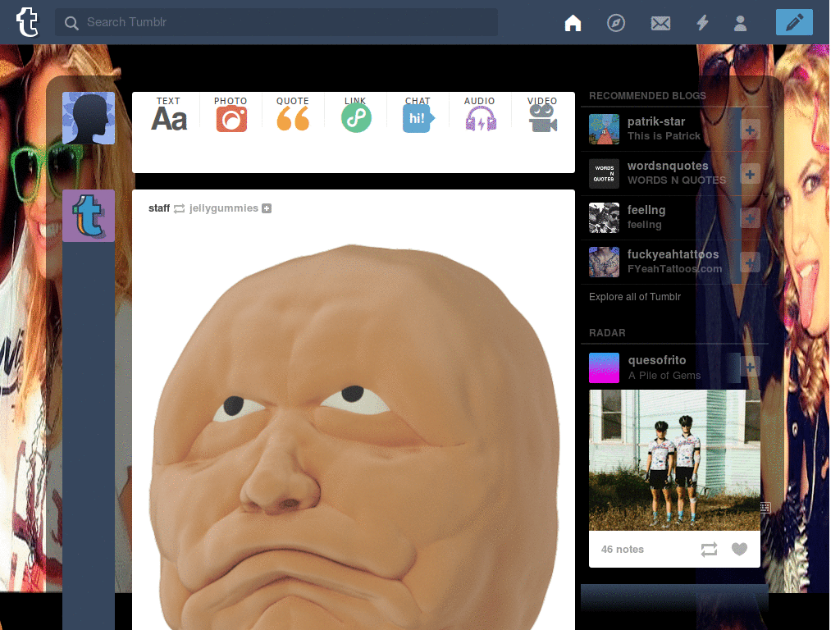Click the patrik-star avatar image
Screen dimensions: 840x630
[604, 129]
